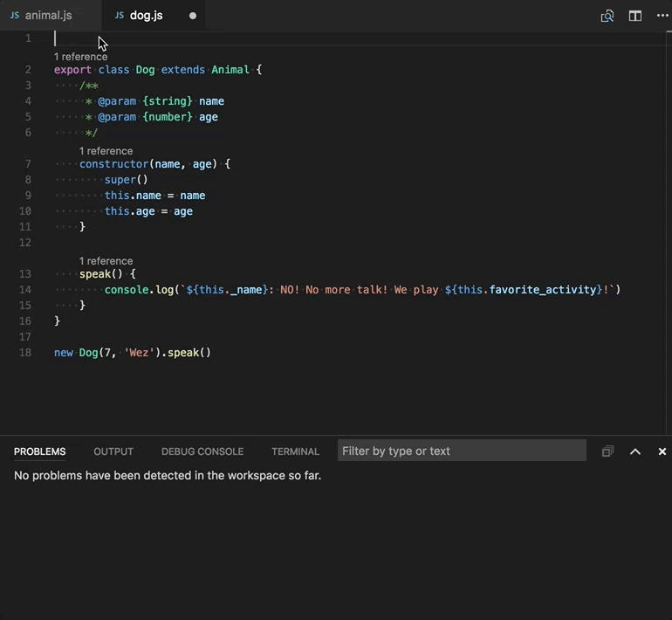Show the 1 reference link above the constructor
Viewport: 672px width, 620px height.
click(106, 151)
